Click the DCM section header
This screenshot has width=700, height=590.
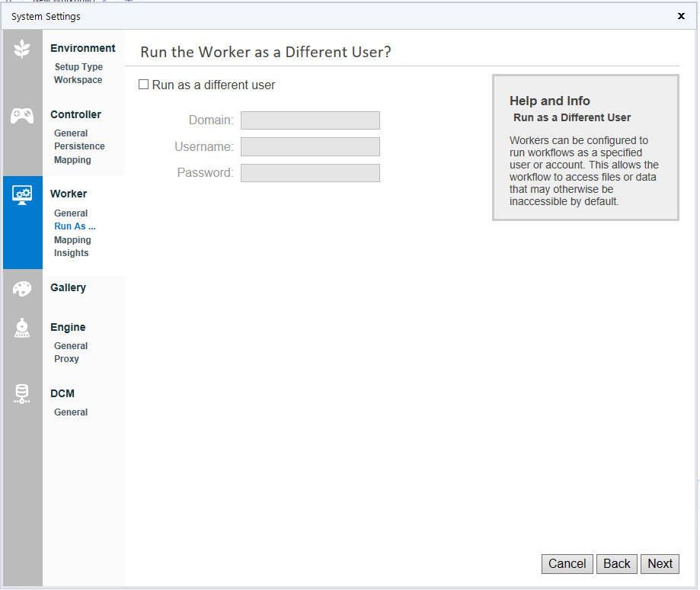pos(62,393)
